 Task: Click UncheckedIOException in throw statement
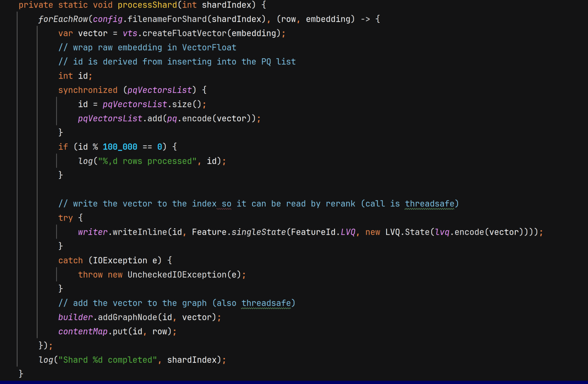tap(176, 275)
